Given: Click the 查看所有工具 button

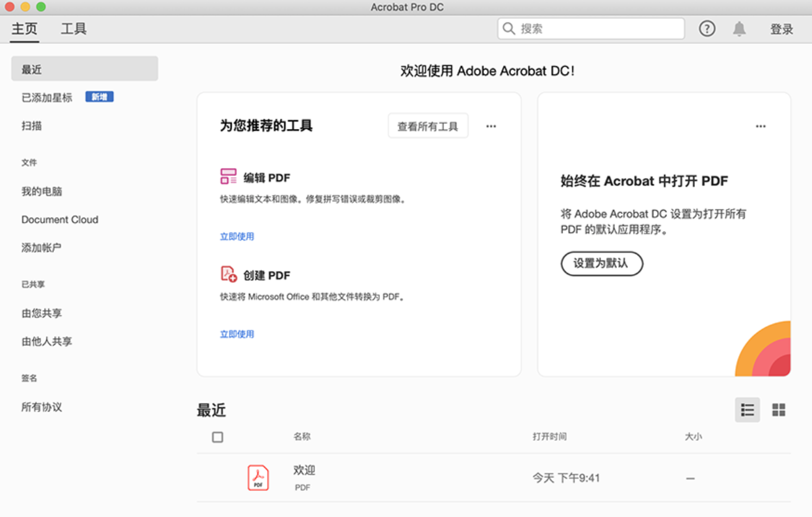Looking at the screenshot, I should 428,126.
